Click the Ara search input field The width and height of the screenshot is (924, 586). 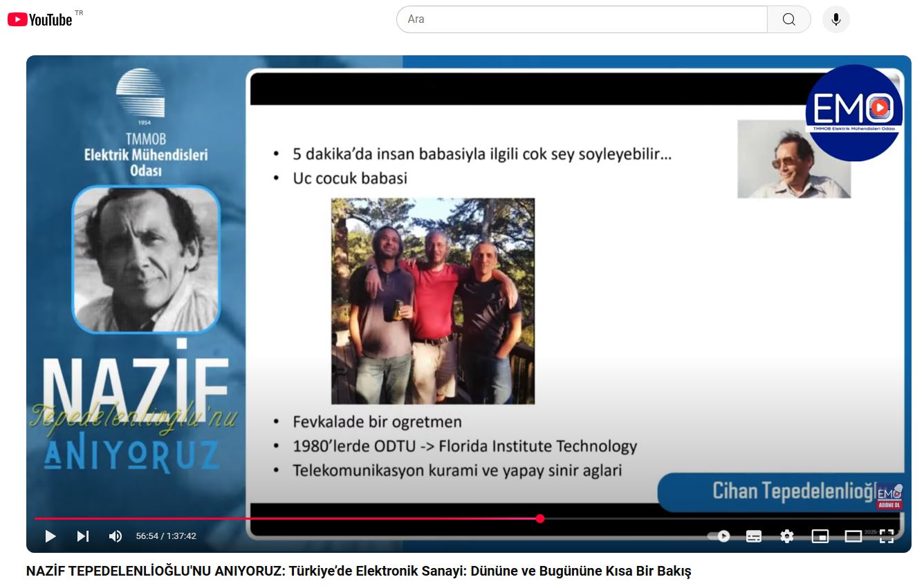point(582,19)
